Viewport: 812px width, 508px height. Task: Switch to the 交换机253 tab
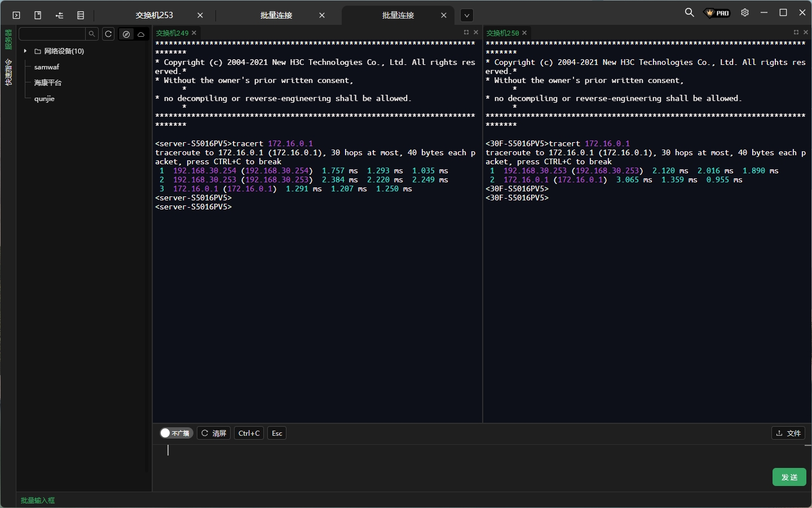click(155, 15)
